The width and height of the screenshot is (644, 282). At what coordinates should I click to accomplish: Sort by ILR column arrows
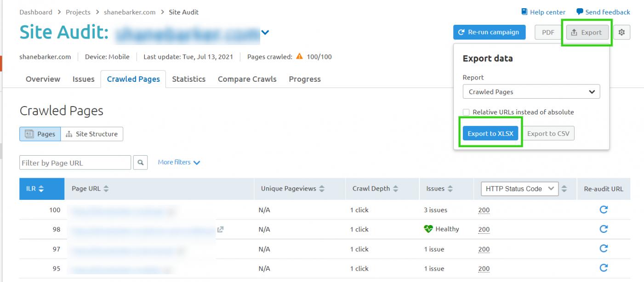[41, 189]
